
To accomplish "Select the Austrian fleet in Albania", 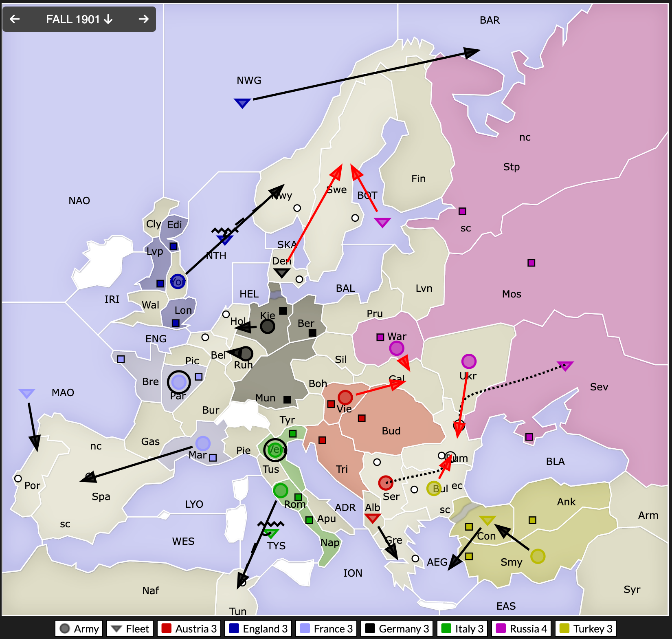I will point(372,518).
